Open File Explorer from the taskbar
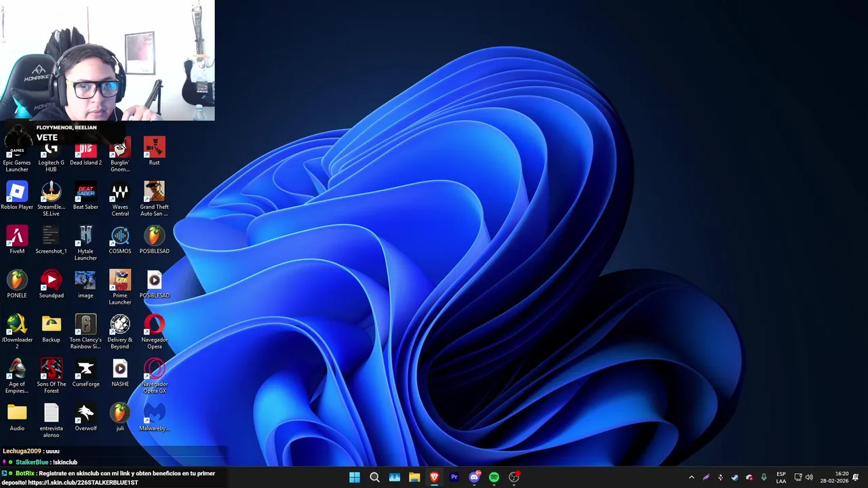The image size is (868, 488). (x=414, y=477)
